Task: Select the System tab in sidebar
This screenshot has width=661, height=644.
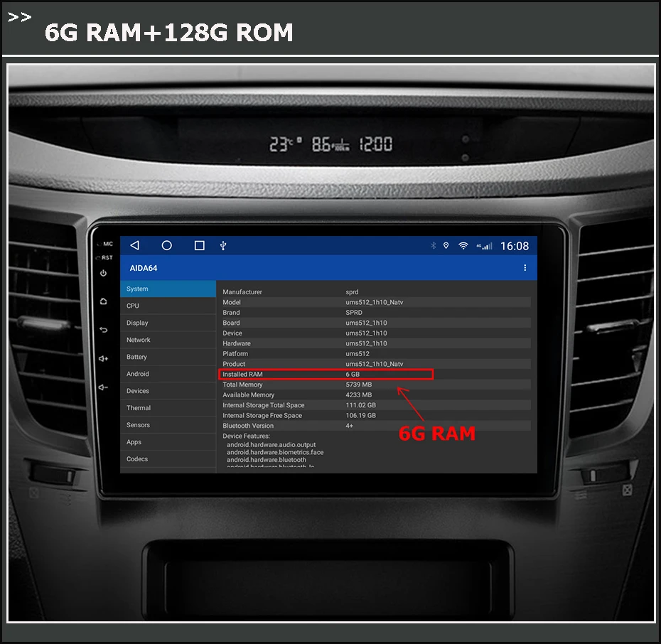Action: coord(168,289)
